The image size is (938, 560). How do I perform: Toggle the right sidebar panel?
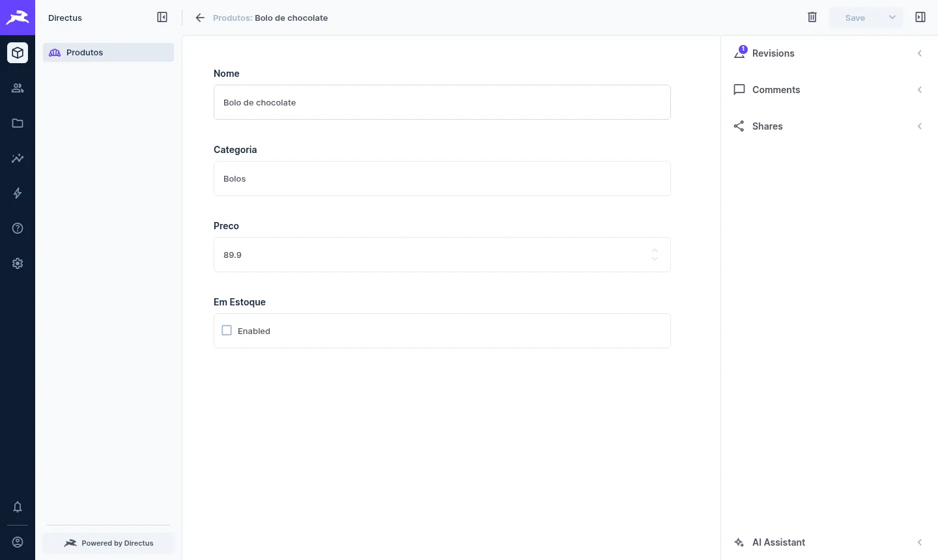pyautogui.click(x=920, y=18)
